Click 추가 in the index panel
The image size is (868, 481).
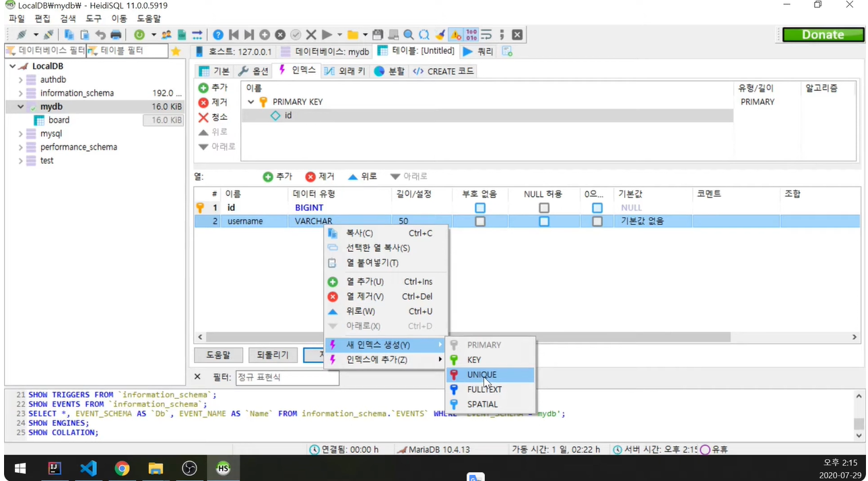(x=213, y=88)
